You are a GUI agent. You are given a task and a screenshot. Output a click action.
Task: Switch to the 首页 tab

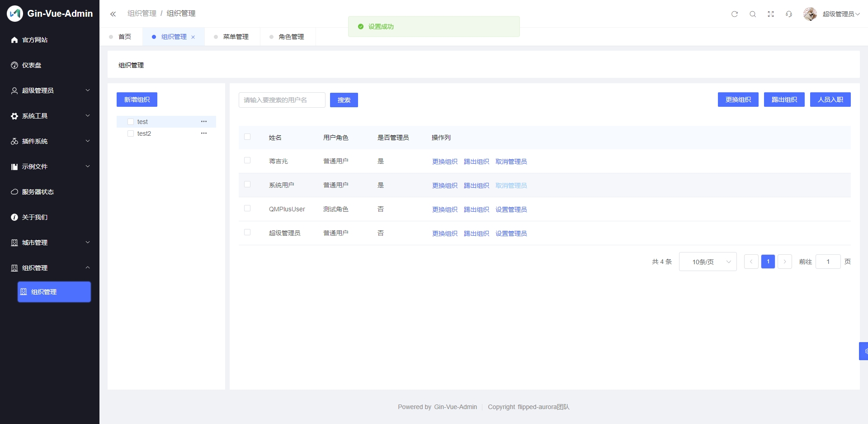[121, 37]
